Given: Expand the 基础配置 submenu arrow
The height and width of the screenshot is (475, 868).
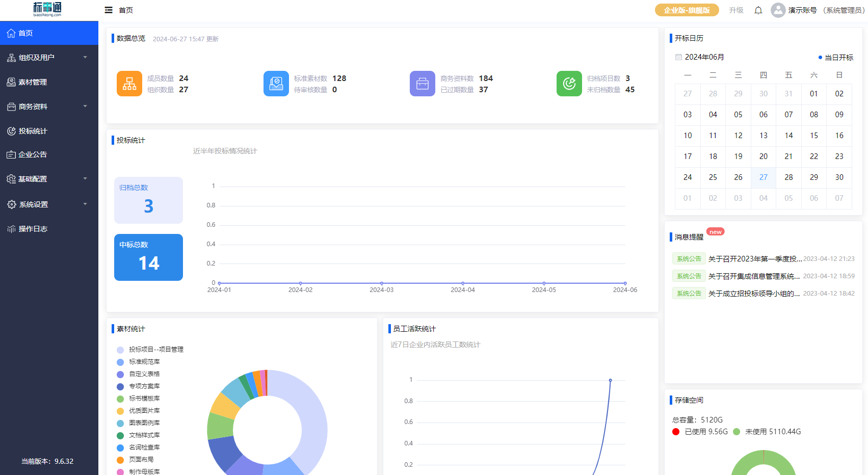Looking at the screenshot, I should tap(85, 178).
